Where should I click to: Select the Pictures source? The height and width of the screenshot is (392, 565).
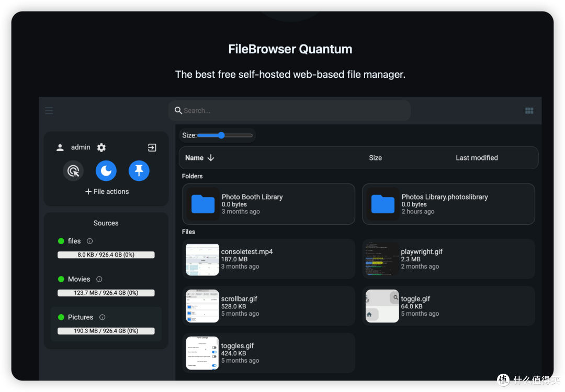pos(81,317)
